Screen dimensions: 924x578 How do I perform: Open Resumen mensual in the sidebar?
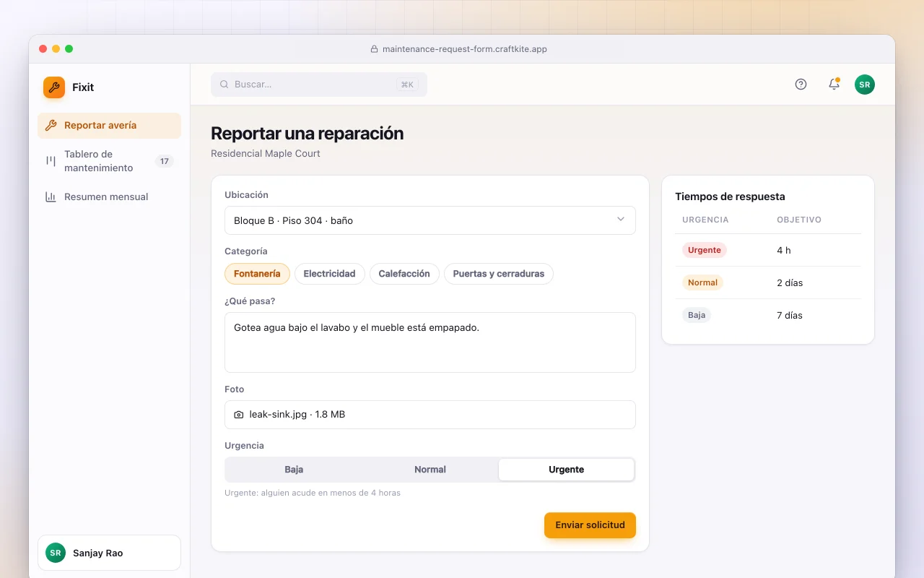pos(109,197)
